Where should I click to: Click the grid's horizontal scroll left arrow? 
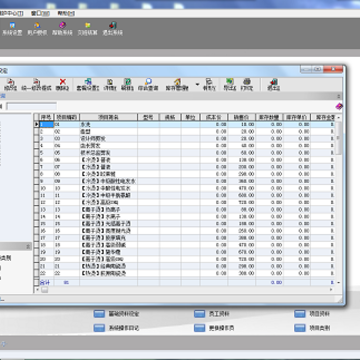(x=37, y=290)
